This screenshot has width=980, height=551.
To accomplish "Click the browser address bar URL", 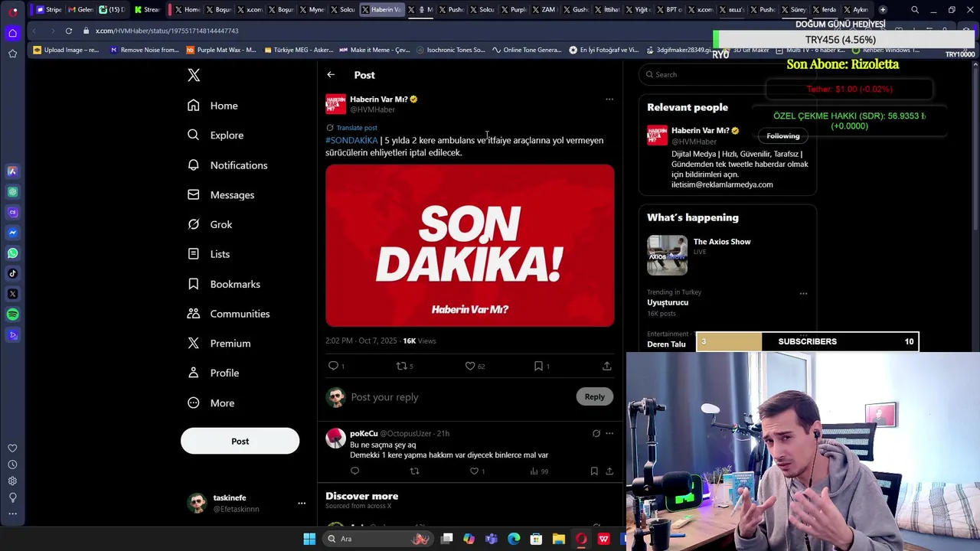I will [x=167, y=31].
